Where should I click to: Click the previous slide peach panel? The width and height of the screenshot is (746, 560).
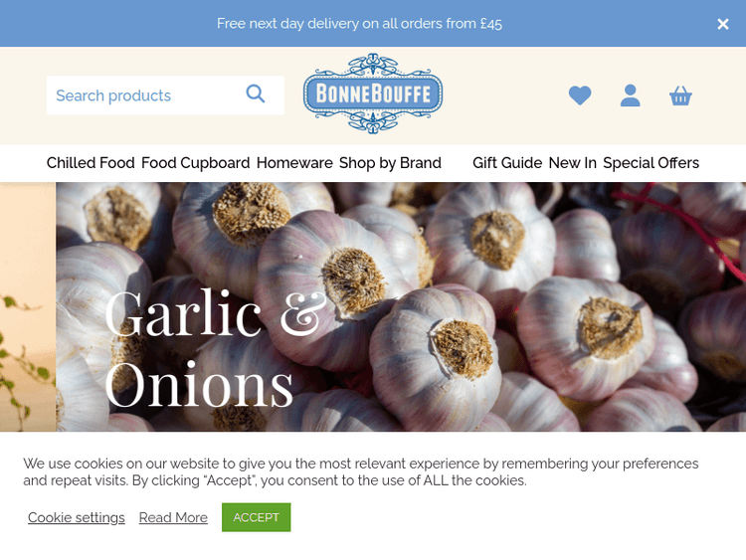28,307
